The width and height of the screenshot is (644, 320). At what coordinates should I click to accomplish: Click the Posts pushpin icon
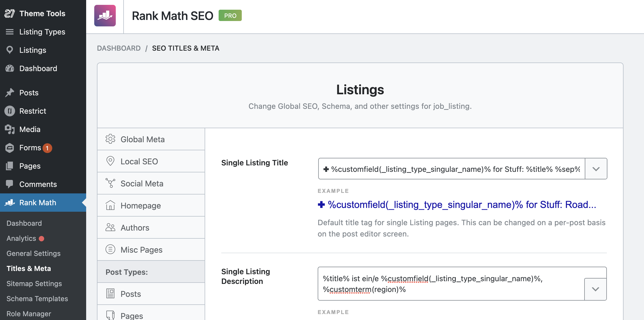[x=10, y=93]
